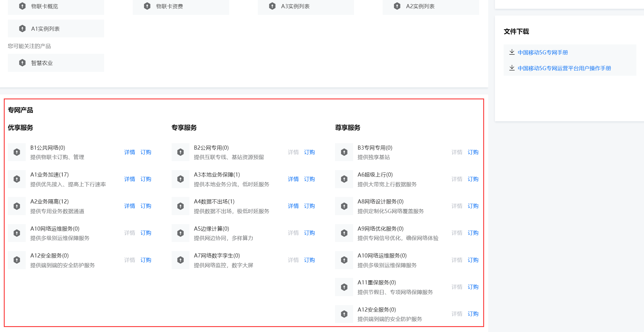Screen dimensions: 644x332
Task: Click the icon next to A7网络数字孪生
Action: (x=181, y=260)
